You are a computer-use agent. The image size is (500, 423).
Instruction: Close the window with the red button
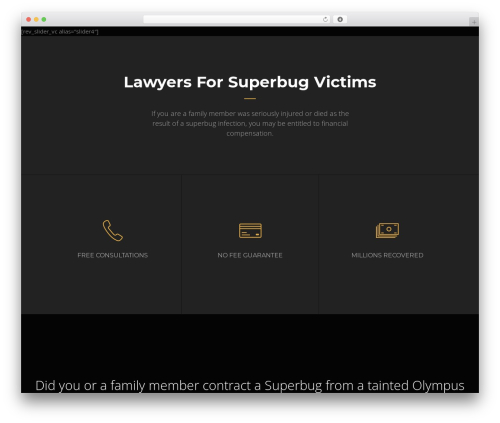pyautogui.click(x=29, y=20)
